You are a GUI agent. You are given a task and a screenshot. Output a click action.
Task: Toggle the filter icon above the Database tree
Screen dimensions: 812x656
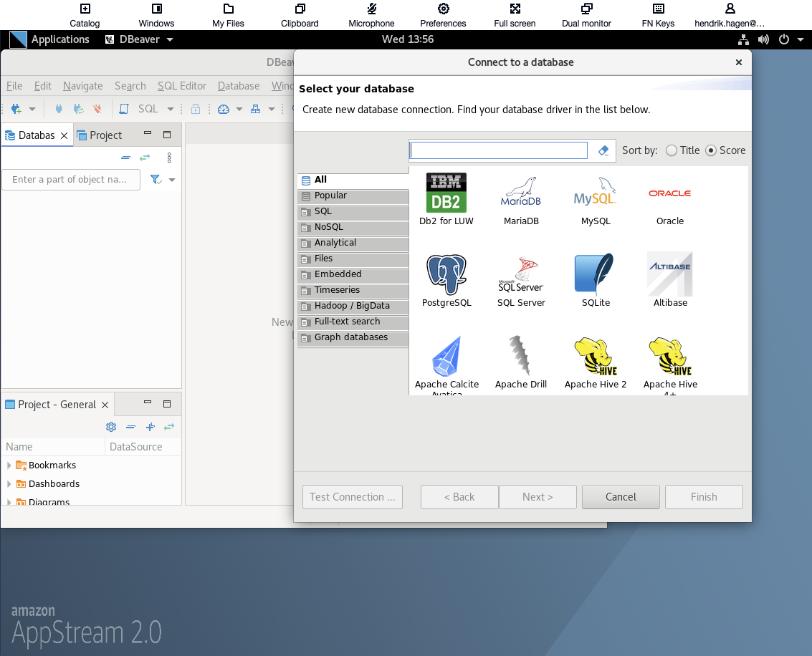pyautogui.click(x=156, y=179)
